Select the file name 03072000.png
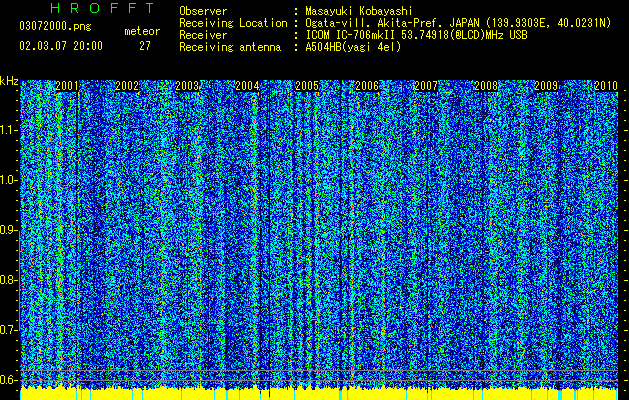 [55, 27]
